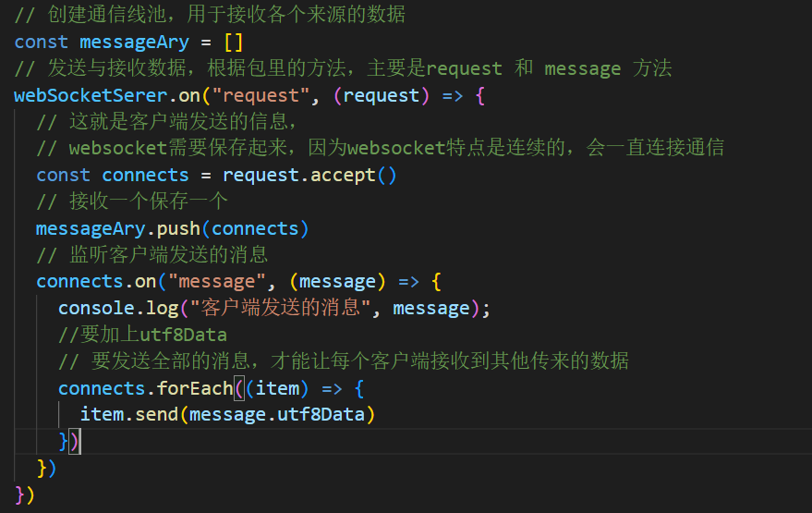Image resolution: width=812 pixels, height=513 pixels.
Task: Click the closing brace of forEach
Action: point(63,442)
